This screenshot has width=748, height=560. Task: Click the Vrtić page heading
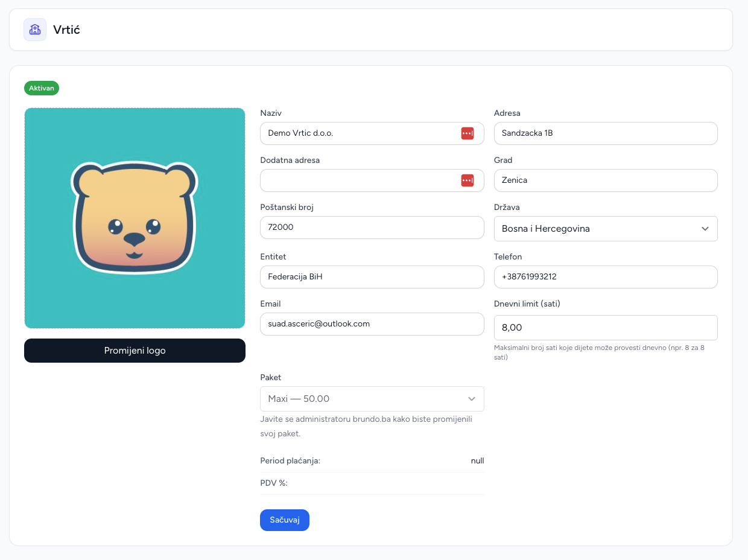66,30
